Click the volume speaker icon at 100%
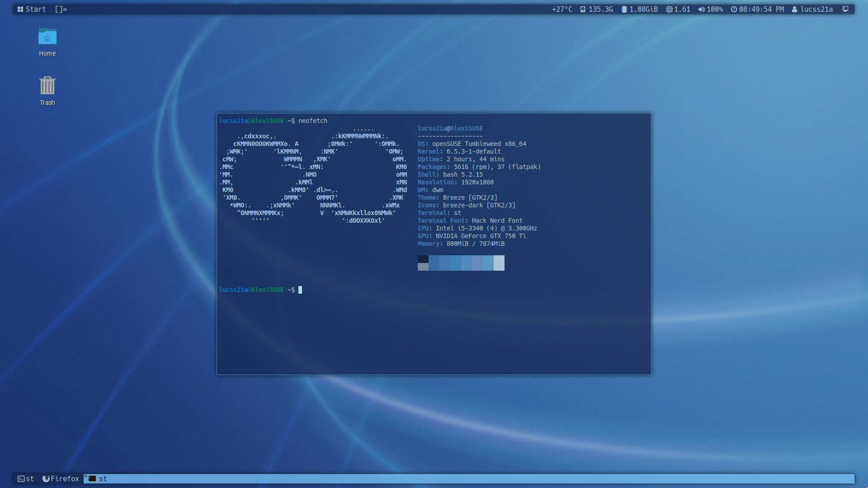 [x=701, y=9]
